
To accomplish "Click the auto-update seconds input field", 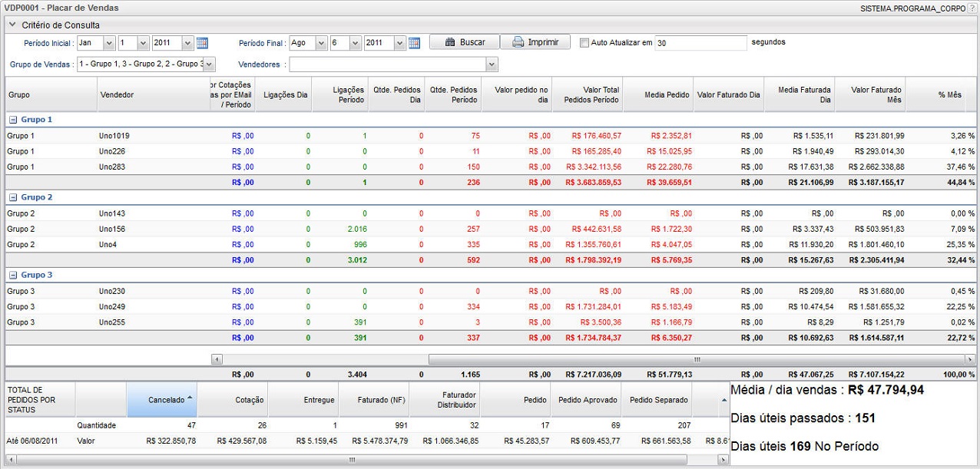I will click(x=700, y=43).
